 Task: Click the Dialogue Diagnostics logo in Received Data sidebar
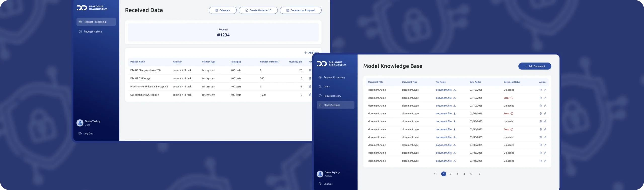tap(92, 8)
